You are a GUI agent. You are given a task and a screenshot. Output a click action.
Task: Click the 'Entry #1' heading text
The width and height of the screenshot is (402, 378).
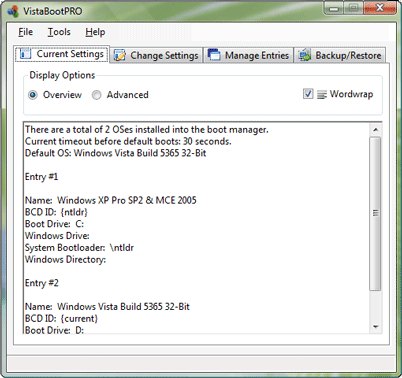point(42,177)
